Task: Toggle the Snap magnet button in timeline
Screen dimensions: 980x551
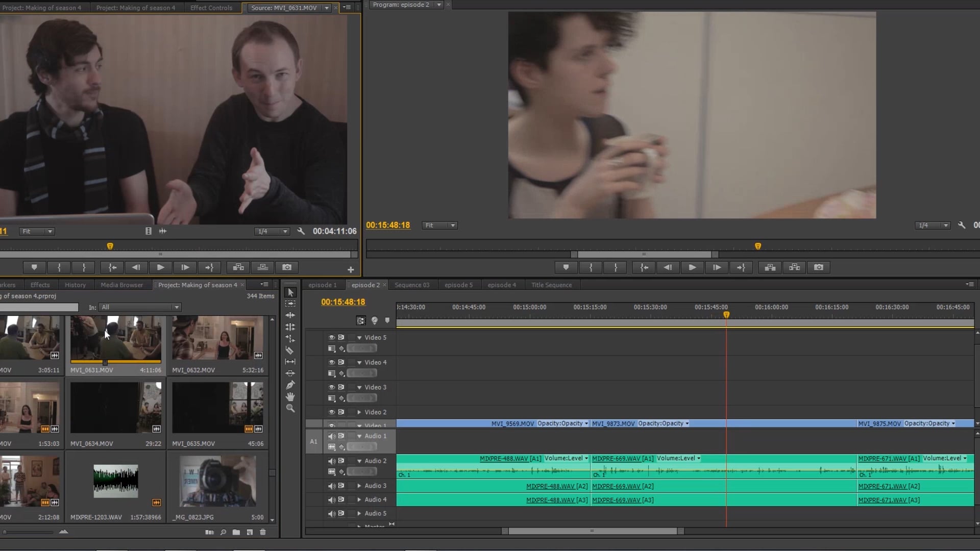Action: click(x=361, y=320)
